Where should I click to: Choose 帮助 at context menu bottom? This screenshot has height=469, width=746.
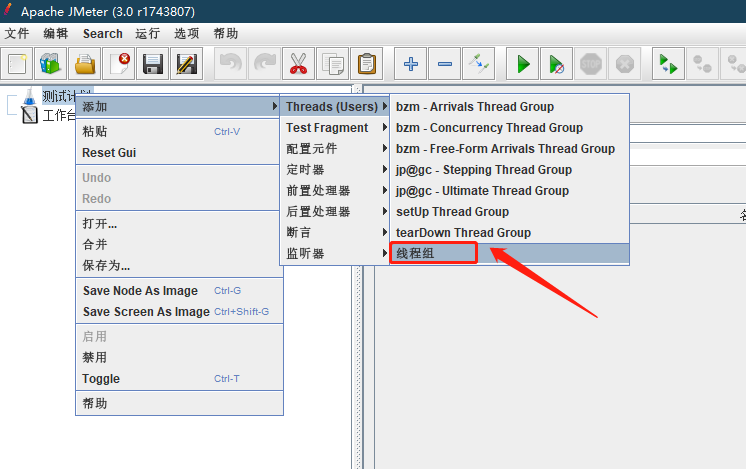click(179, 403)
